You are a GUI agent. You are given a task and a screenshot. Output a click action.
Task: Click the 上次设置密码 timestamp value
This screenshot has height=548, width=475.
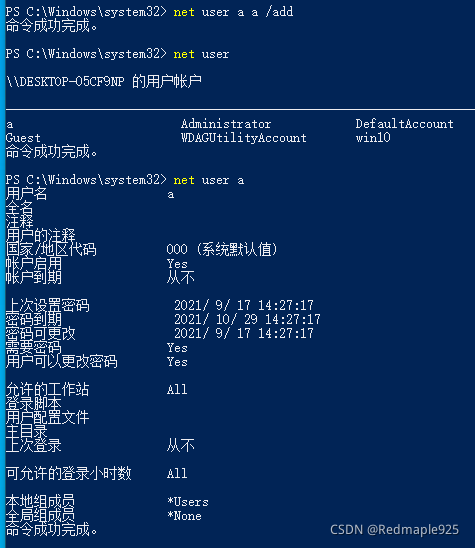pyautogui.click(x=244, y=305)
